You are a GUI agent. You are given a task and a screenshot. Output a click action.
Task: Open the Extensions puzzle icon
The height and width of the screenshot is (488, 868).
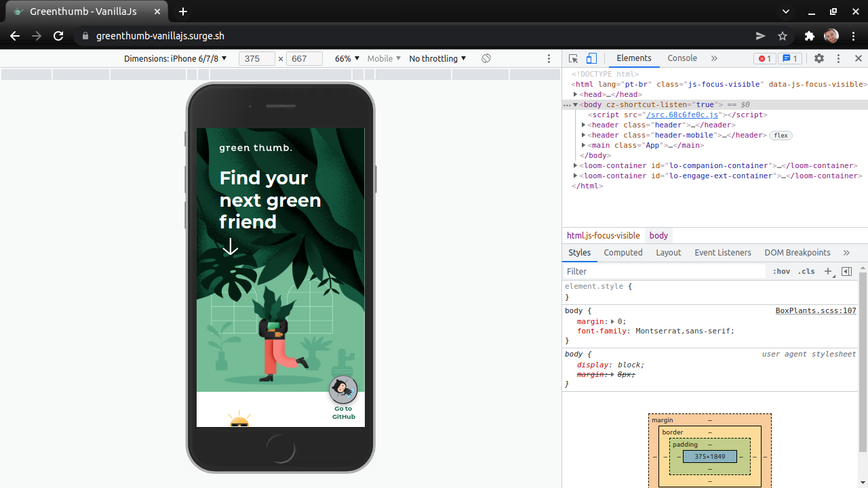pyautogui.click(x=809, y=36)
